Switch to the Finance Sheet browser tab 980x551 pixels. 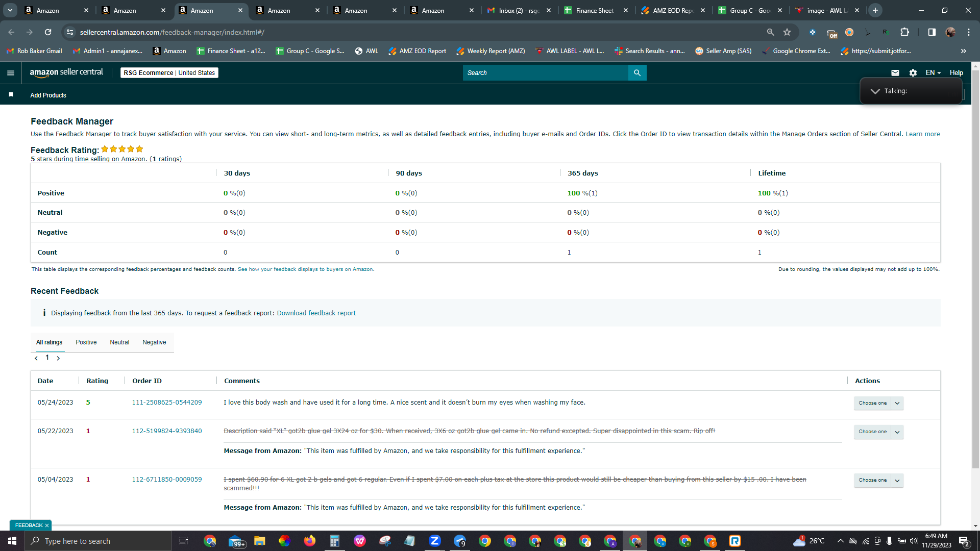(596, 10)
